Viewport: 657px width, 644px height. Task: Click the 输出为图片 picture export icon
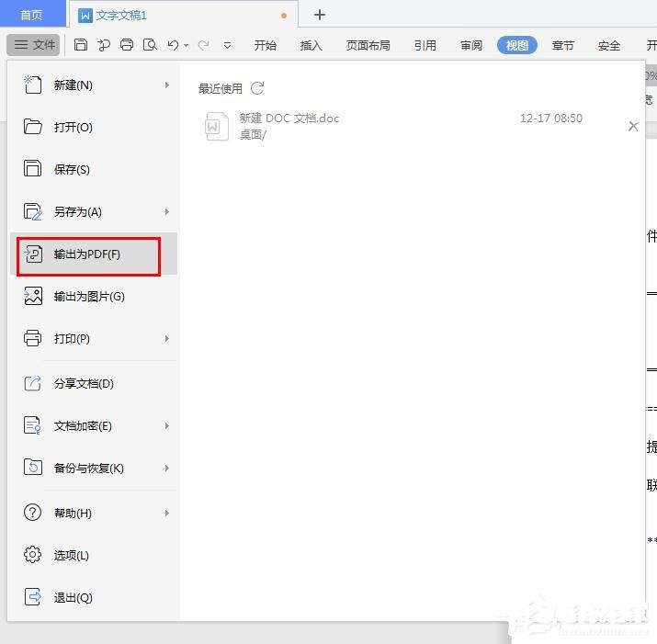[x=33, y=296]
